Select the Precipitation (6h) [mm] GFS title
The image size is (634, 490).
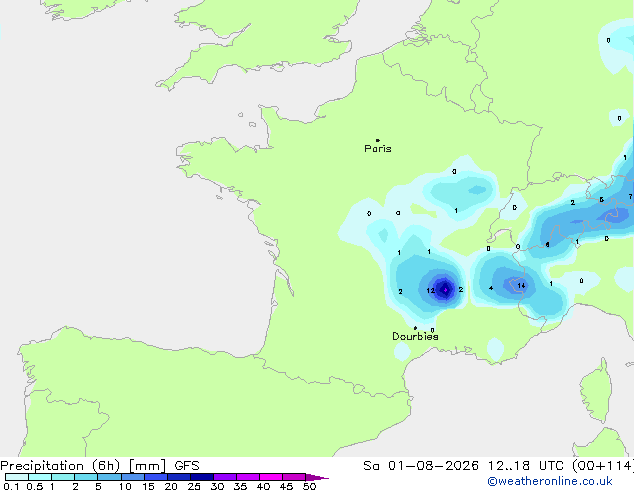[100, 466]
